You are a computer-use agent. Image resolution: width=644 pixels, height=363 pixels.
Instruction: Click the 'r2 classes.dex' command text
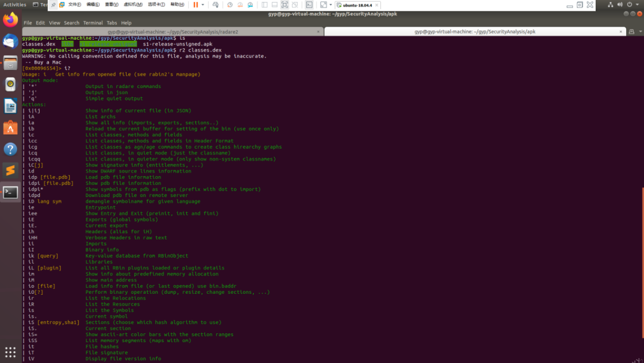201,50
